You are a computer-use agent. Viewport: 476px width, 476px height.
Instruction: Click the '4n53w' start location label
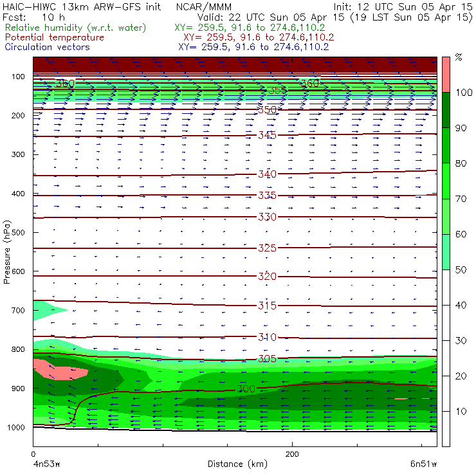(x=46, y=464)
